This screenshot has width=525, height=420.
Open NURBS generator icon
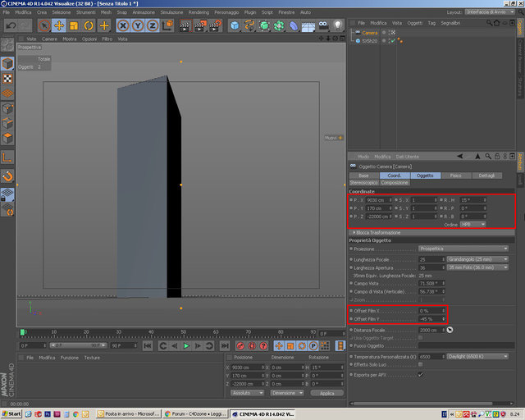tap(264, 25)
